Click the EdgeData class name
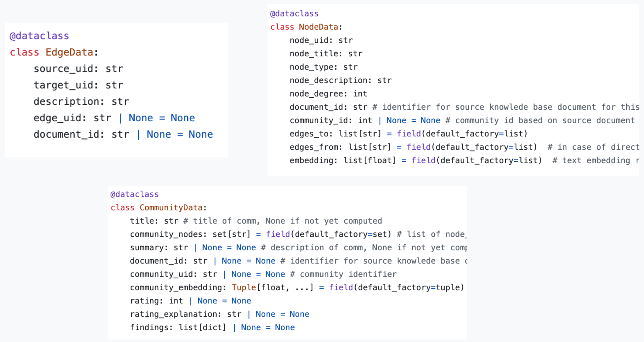The height and width of the screenshot is (342, 644). pos(69,52)
